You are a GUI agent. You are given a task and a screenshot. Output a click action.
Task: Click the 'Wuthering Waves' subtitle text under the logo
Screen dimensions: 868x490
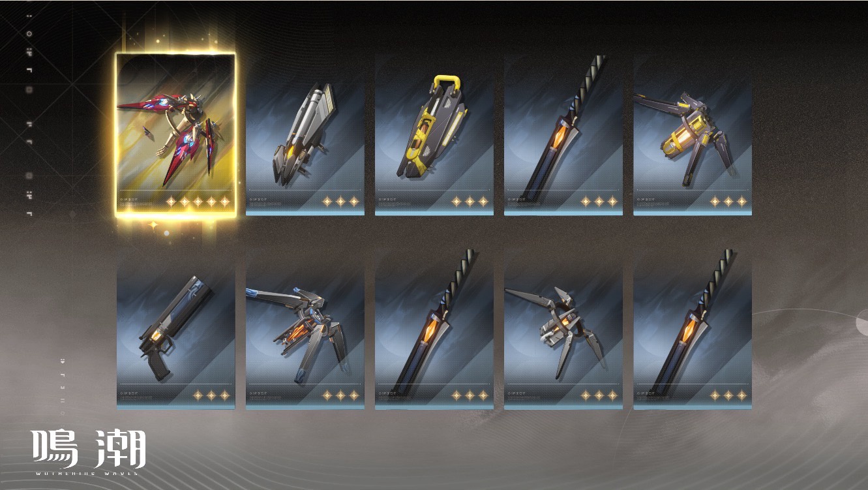[x=86, y=472]
